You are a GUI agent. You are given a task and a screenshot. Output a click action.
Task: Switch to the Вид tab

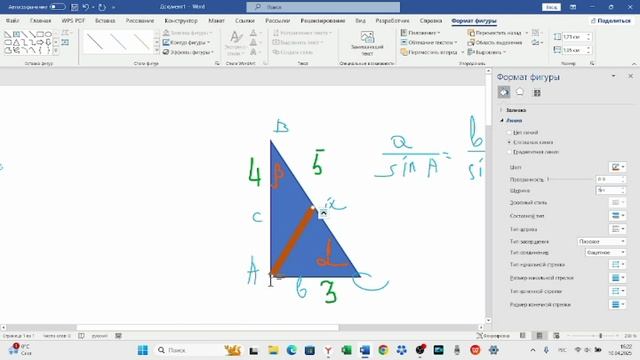[x=360, y=20]
